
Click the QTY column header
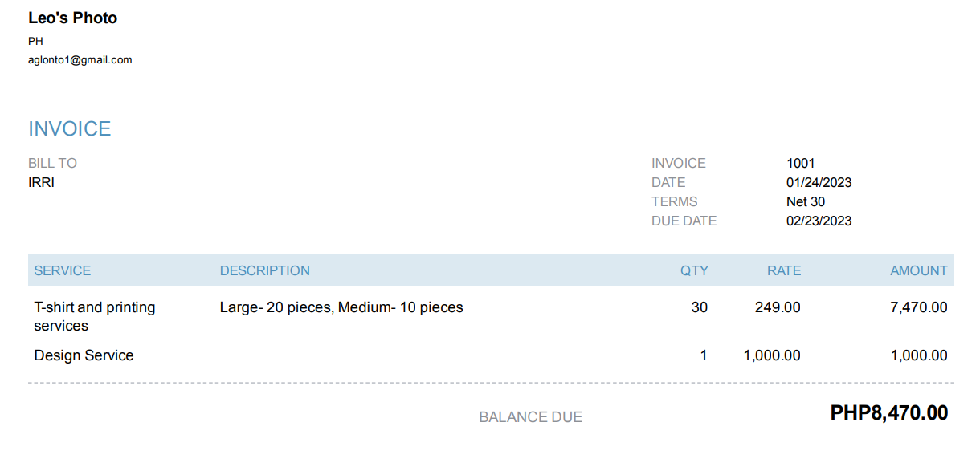point(694,271)
